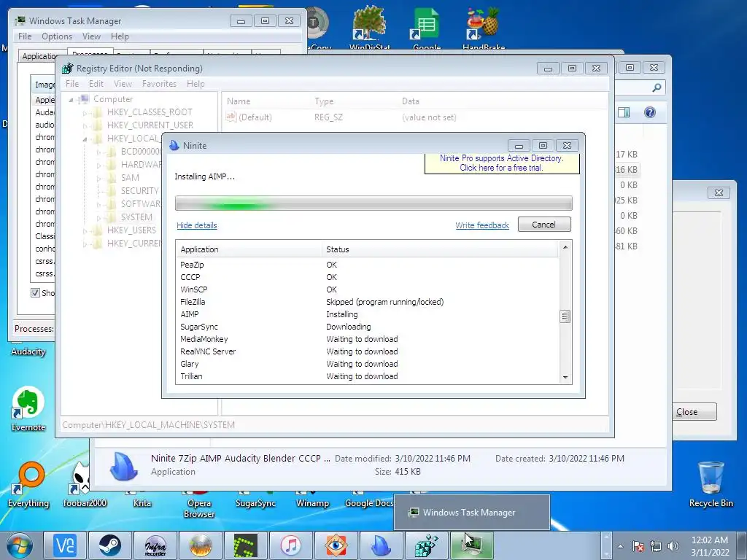This screenshot has height=560, width=747.
Task: Toggle Show processes from all users checkbox
Action: pyautogui.click(x=35, y=292)
